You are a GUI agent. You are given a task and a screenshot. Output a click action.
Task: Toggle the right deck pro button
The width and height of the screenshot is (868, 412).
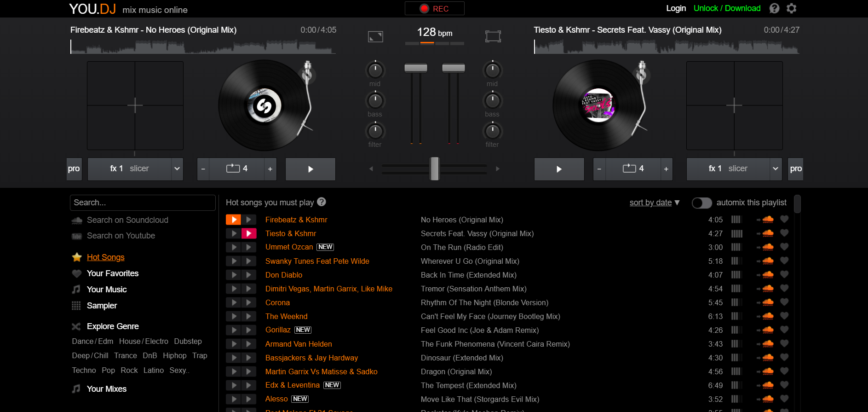point(796,169)
